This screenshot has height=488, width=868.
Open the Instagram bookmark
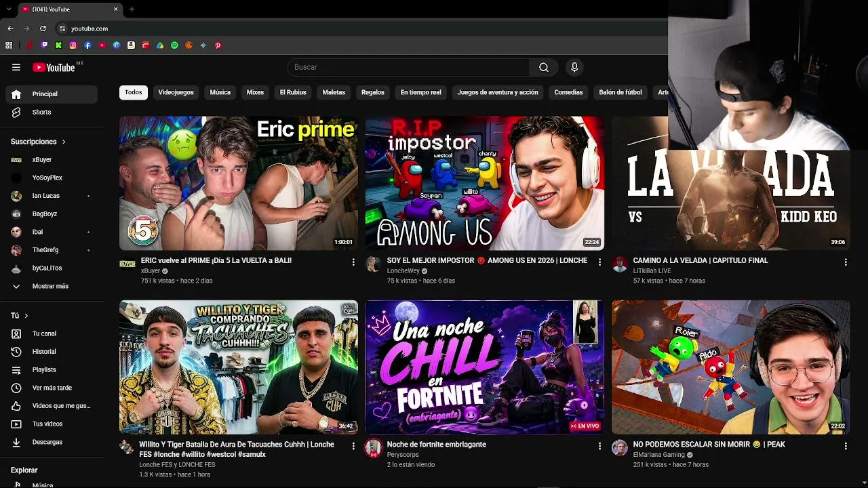click(73, 45)
